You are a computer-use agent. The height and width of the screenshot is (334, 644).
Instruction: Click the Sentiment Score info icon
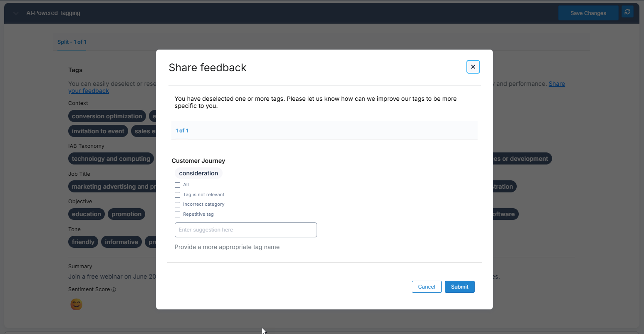[x=114, y=290]
